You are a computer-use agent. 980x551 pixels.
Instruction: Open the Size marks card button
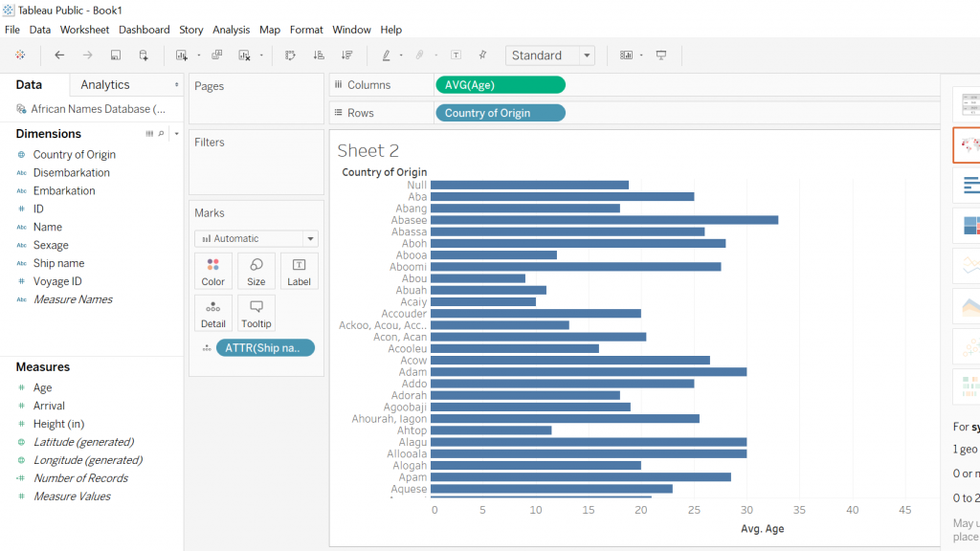coord(256,272)
